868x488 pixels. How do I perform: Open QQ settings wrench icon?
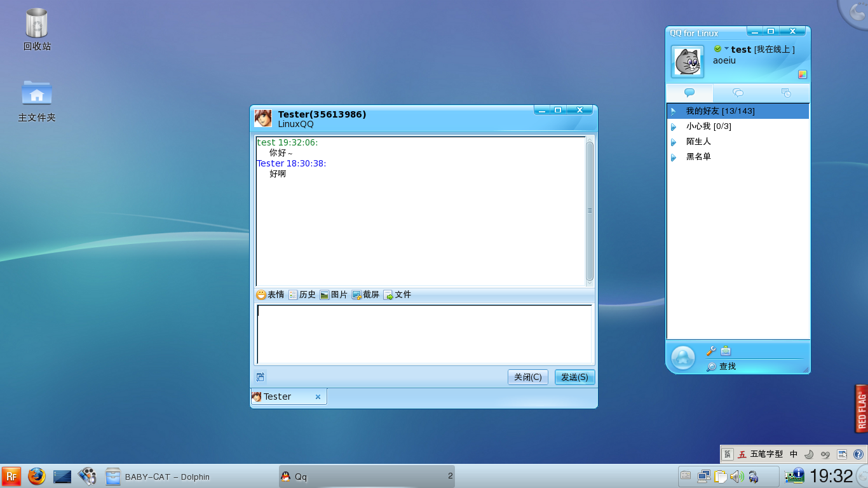[711, 351]
